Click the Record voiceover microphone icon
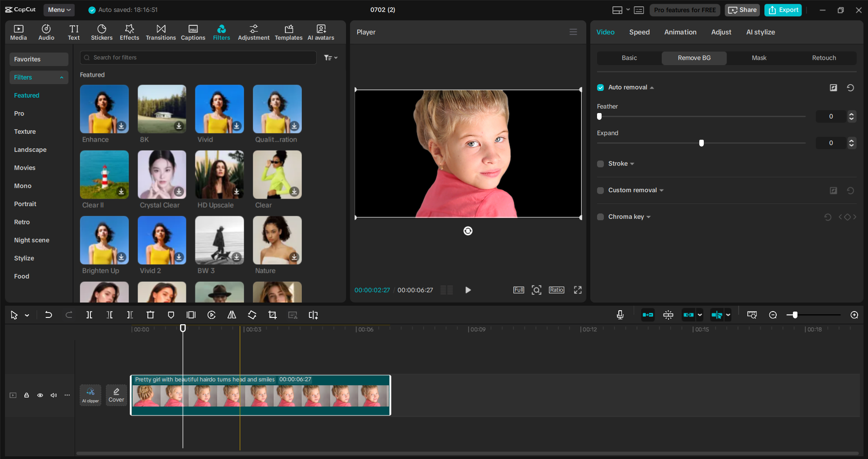 coord(620,315)
